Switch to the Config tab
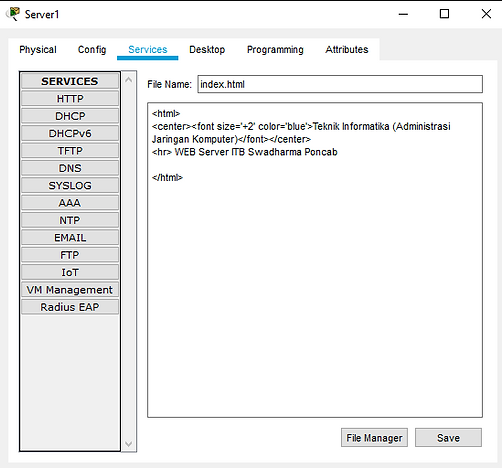Viewport: 502px width, 468px height. pyautogui.click(x=92, y=50)
